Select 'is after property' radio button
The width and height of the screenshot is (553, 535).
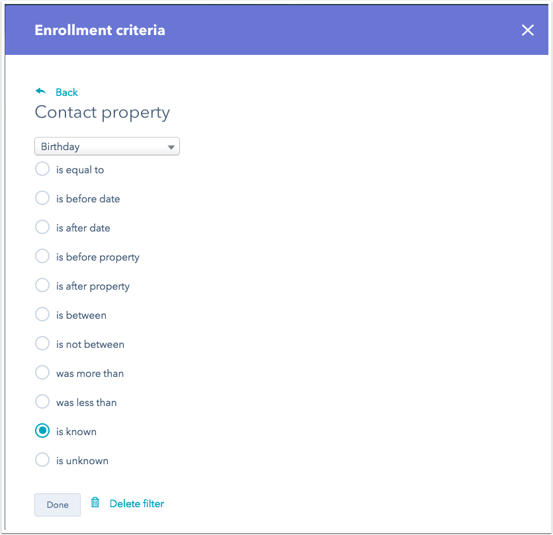pos(42,285)
